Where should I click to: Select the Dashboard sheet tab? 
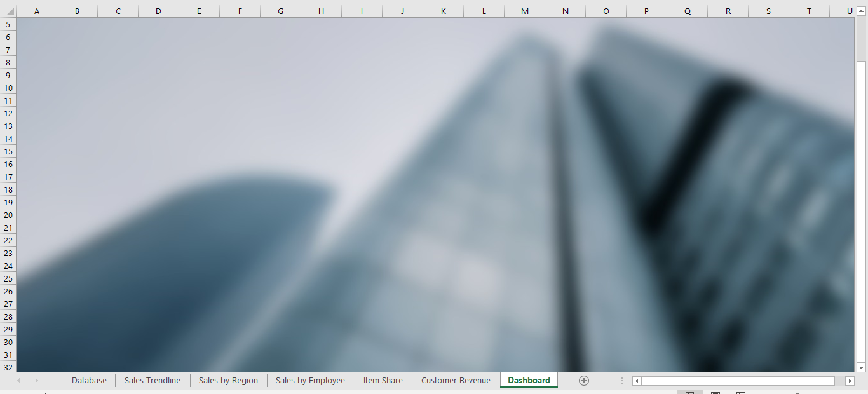(528, 380)
